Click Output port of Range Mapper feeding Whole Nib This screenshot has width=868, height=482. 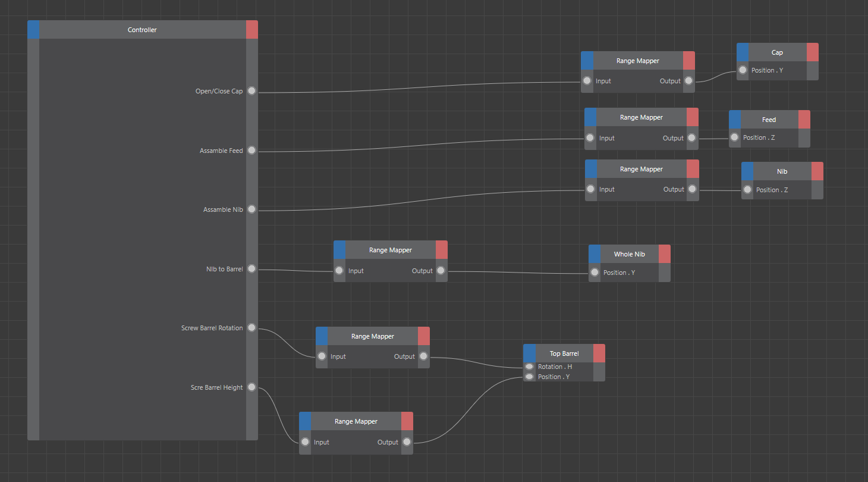(x=441, y=271)
